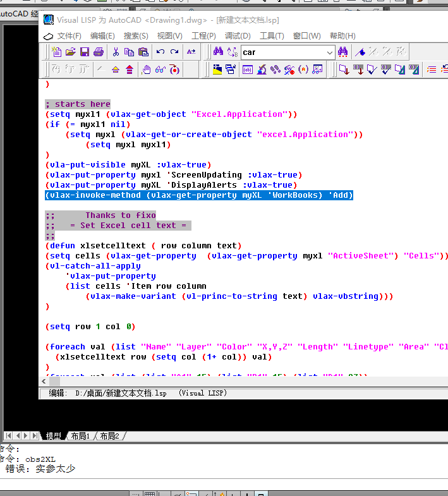Click the first-tab navigation arrow beside 模型
This screenshot has width=448, height=496.
(8, 436)
